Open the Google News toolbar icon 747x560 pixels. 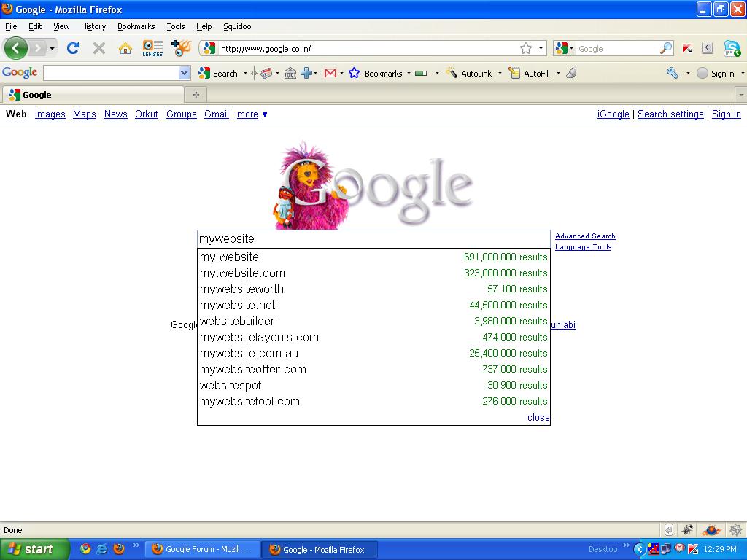pyautogui.click(x=267, y=74)
